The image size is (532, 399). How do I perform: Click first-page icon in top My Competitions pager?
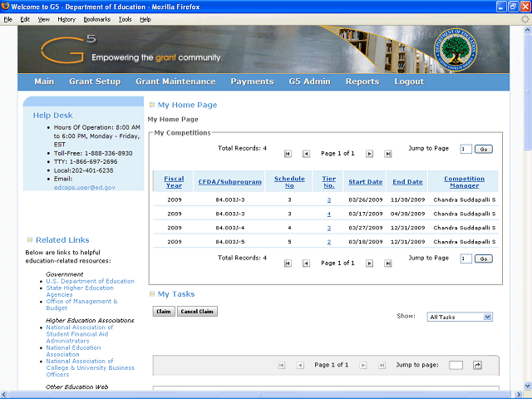pos(288,154)
